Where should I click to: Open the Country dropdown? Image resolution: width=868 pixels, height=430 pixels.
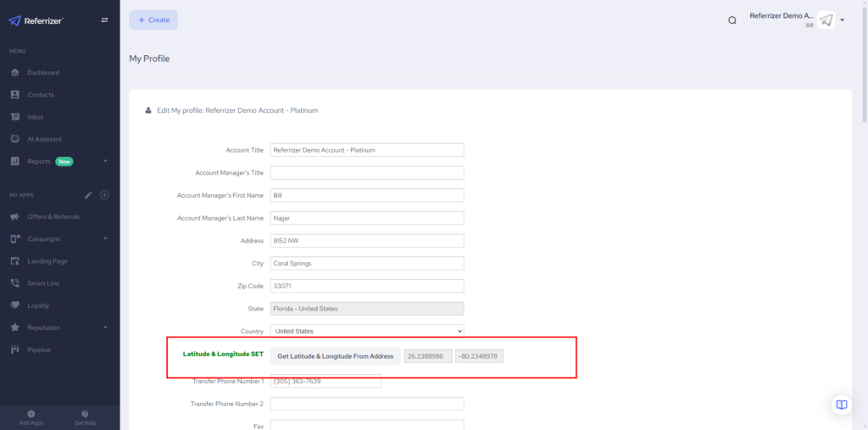pos(367,331)
